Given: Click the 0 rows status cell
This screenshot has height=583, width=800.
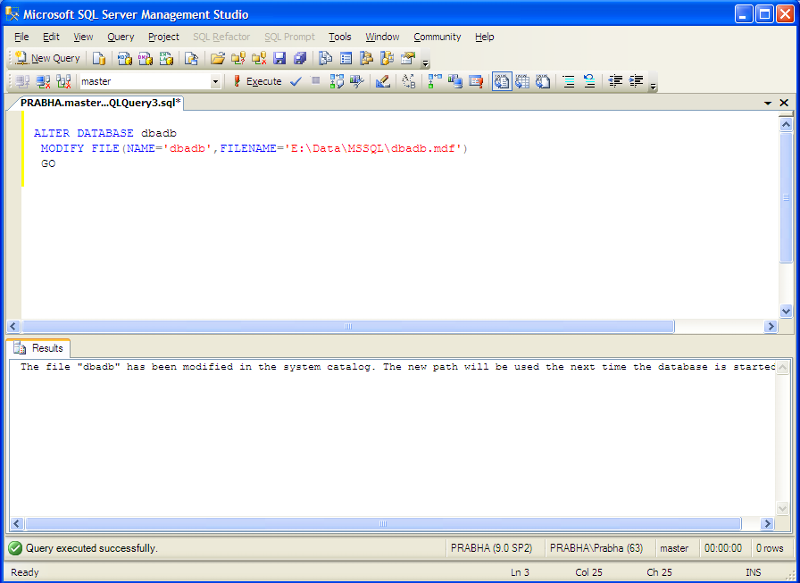Looking at the screenshot, I should click(x=770, y=548).
